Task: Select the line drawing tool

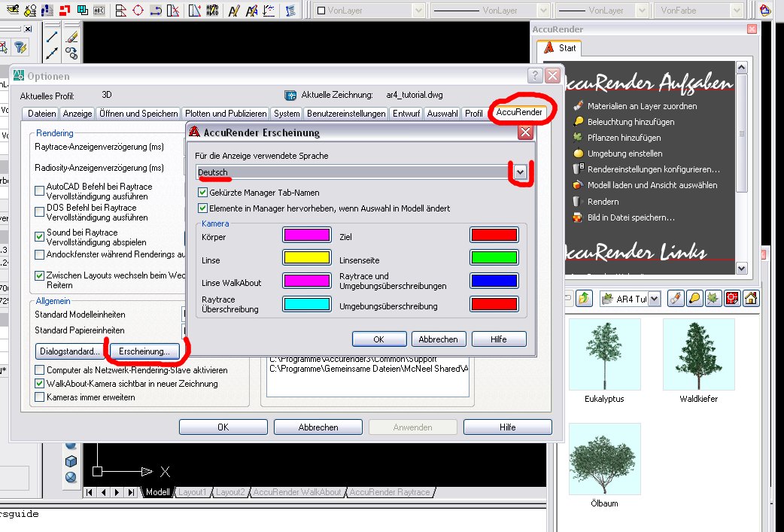Action: (52, 37)
